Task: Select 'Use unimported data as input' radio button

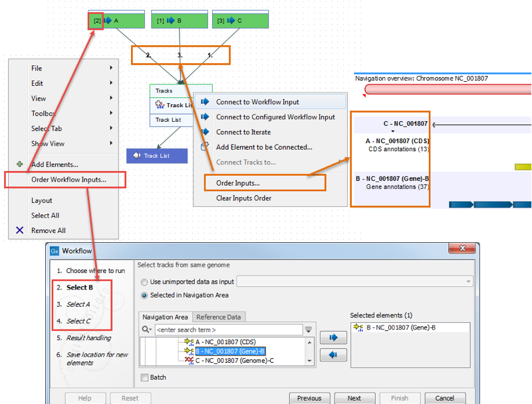Action: coord(144,282)
